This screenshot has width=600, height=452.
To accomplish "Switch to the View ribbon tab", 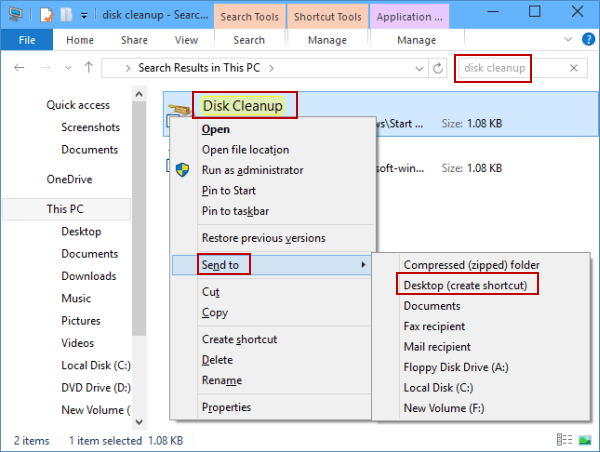I will click(186, 40).
